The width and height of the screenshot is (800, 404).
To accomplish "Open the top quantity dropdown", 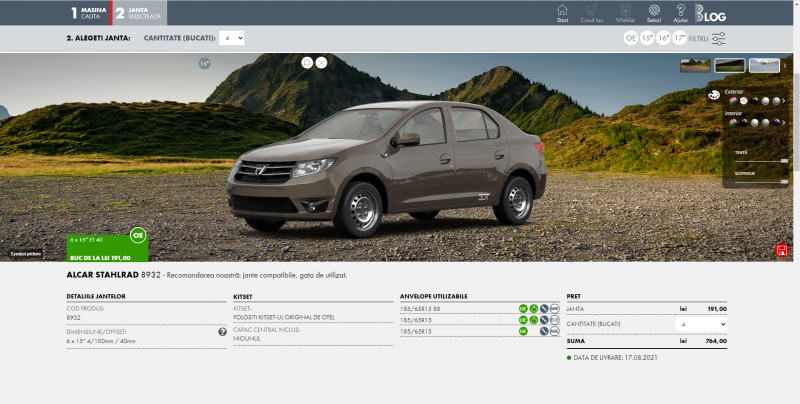I will click(x=234, y=38).
